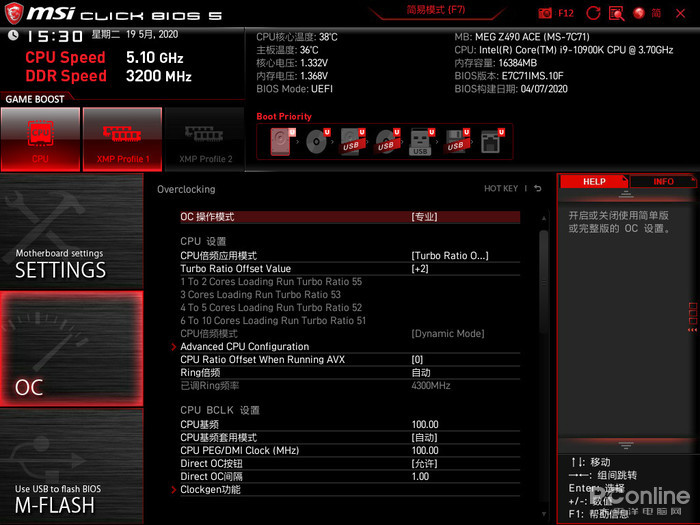
Task: Click the CPU BCLK 设置 section heading
Action: [220, 410]
